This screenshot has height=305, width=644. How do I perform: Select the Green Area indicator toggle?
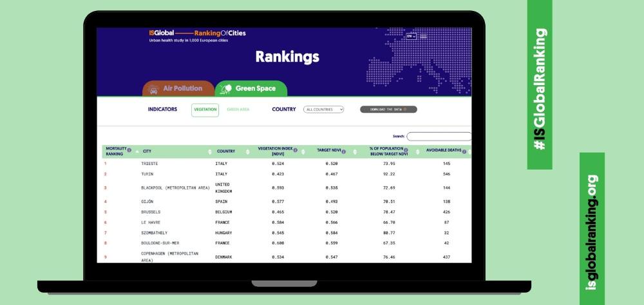click(238, 110)
